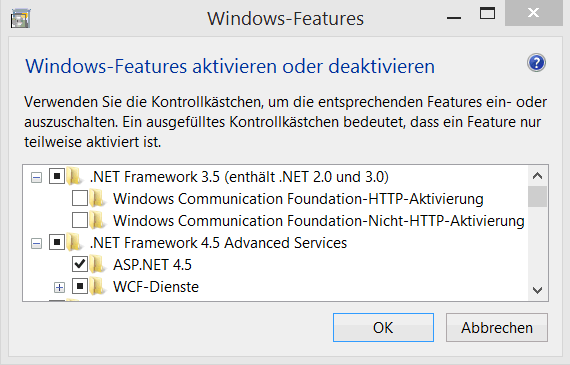Expand the WCF-Dienste tree node

[x=59, y=288]
